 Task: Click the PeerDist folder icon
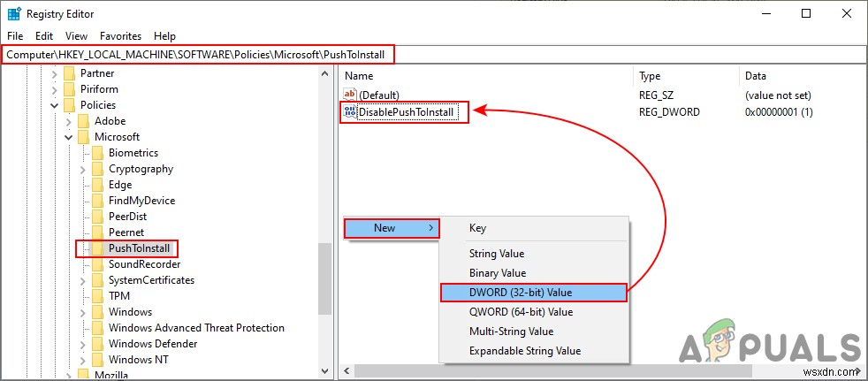pos(97,217)
